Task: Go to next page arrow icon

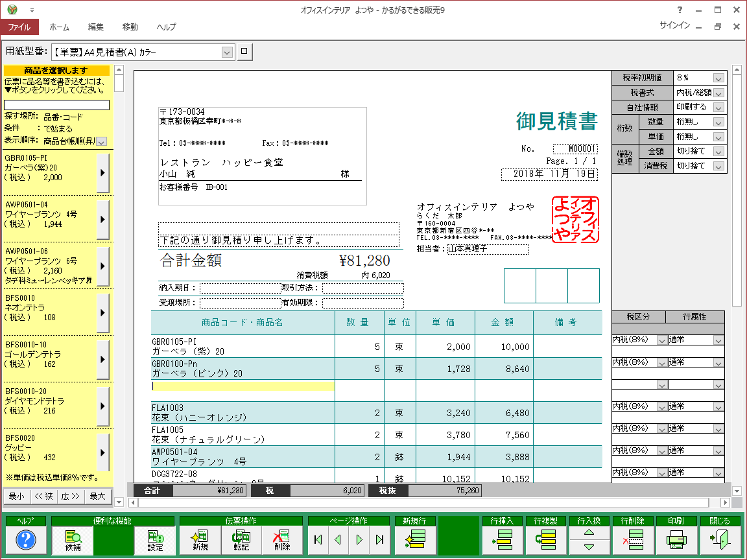Action: pos(359,539)
